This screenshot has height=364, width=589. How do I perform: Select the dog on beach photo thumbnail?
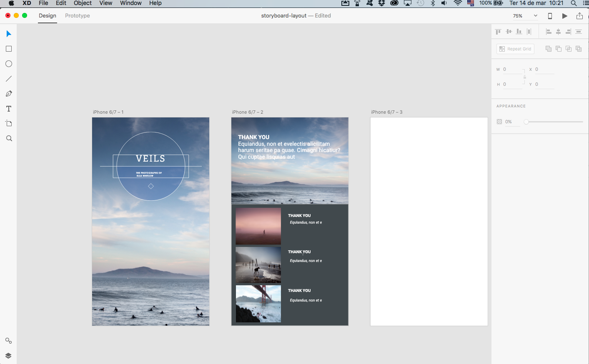(x=258, y=265)
